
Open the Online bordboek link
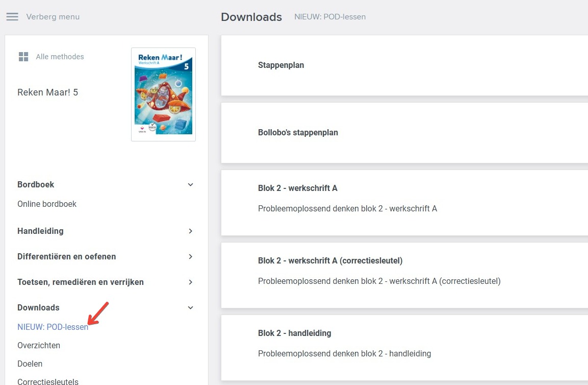click(x=47, y=204)
